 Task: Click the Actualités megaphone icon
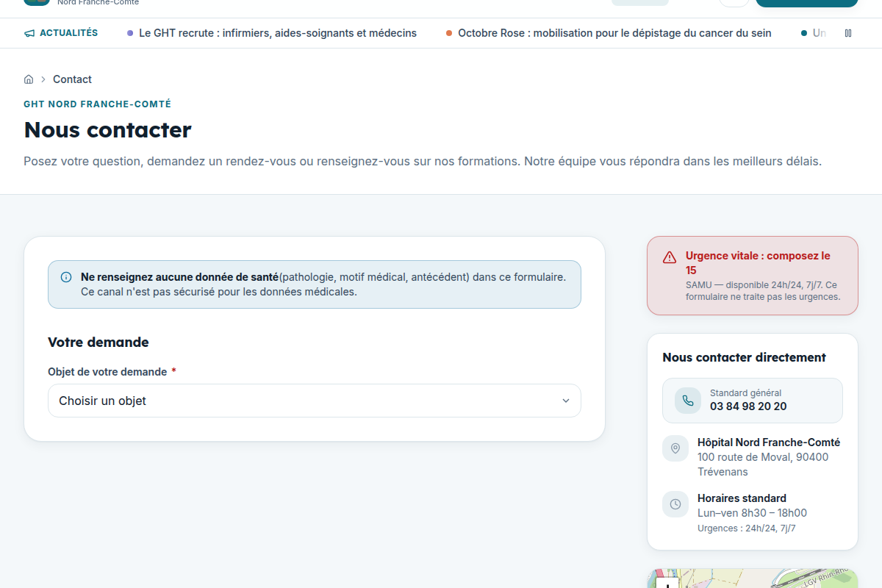[x=29, y=33]
